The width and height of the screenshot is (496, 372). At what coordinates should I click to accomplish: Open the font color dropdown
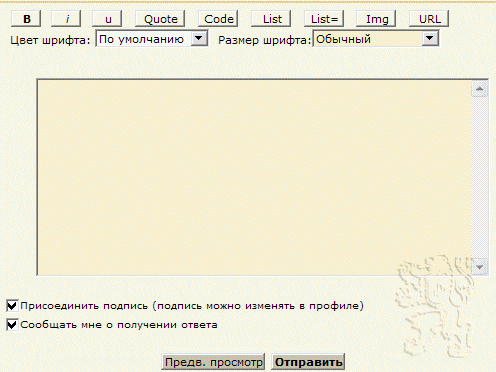coord(152,39)
